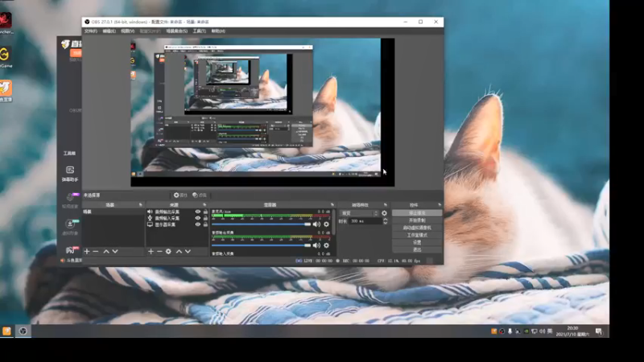Mute the 音频输出采集 mixer channel

click(316, 245)
